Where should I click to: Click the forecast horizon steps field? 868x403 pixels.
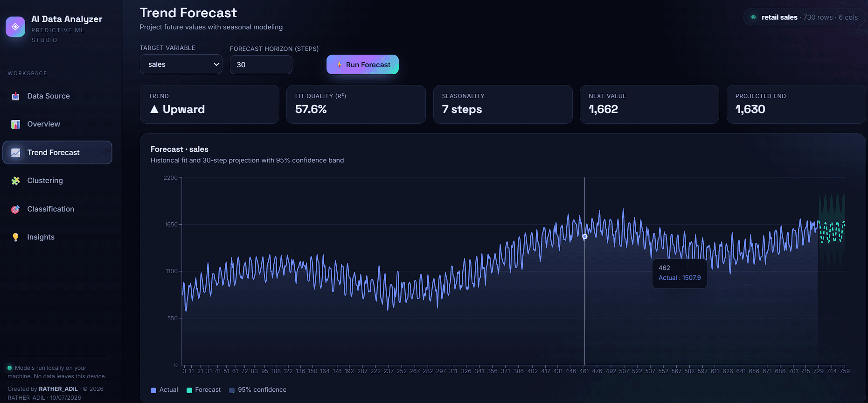pyautogui.click(x=261, y=65)
